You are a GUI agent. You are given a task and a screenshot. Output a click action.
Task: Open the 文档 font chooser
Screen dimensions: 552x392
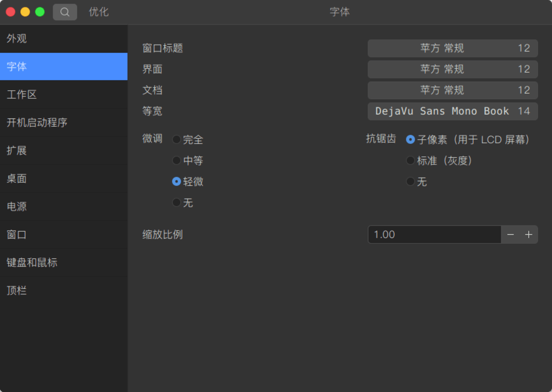coord(453,90)
